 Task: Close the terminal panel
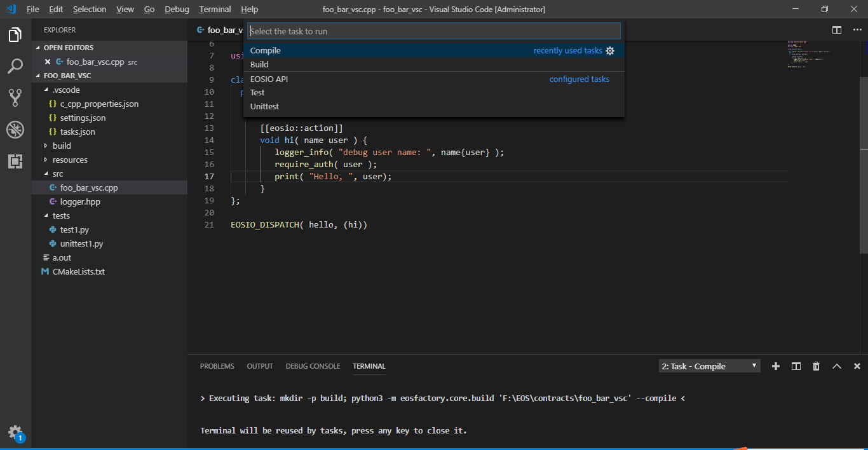(x=857, y=366)
